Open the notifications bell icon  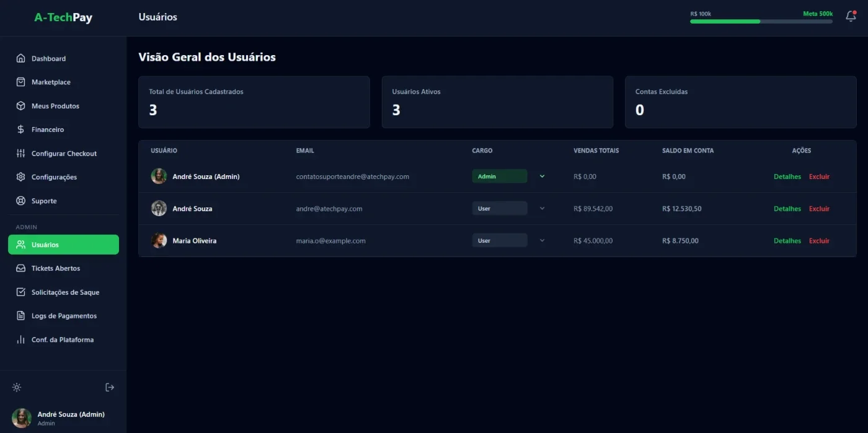tap(851, 17)
